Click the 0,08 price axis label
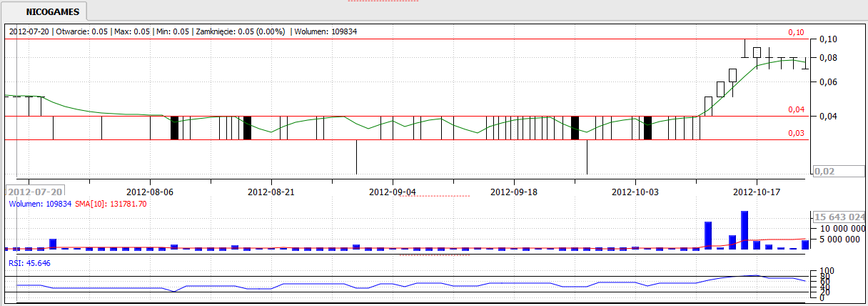This screenshot has height=306, width=868. [828, 58]
